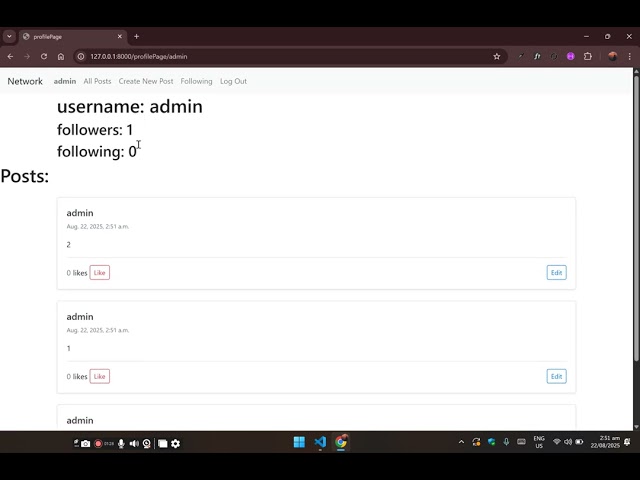Open the volume tray icon
The image size is (640, 480).
coord(568,442)
